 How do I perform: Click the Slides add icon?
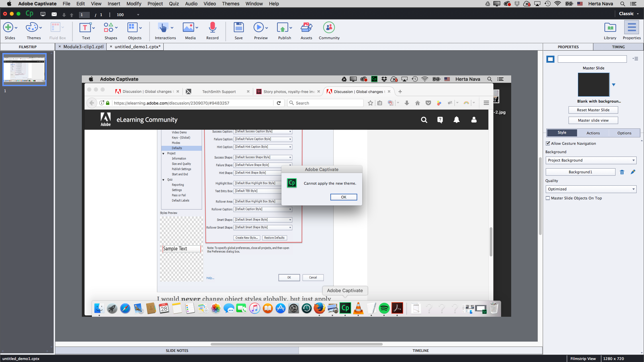click(8, 27)
